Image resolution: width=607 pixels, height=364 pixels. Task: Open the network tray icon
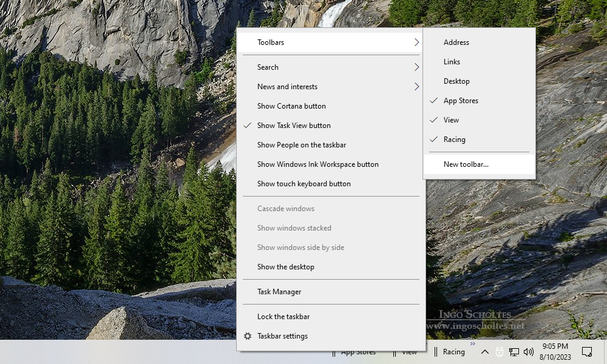point(514,352)
